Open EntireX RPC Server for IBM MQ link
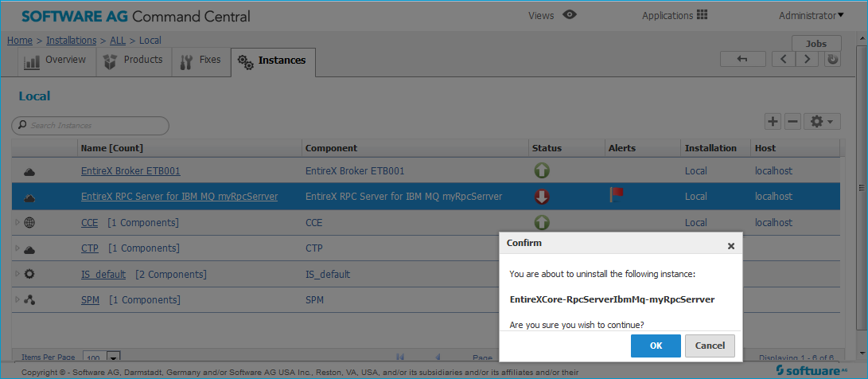This screenshot has width=868, height=379. [179, 196]
